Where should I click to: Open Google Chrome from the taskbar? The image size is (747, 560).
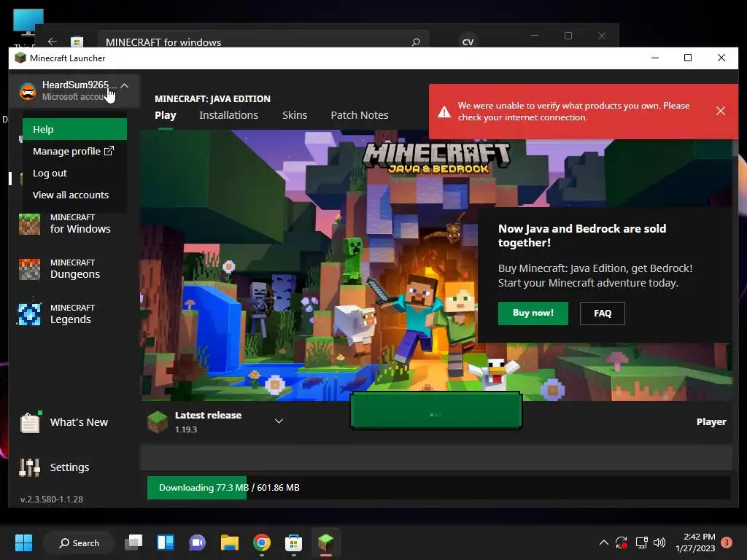pos(262,542)
